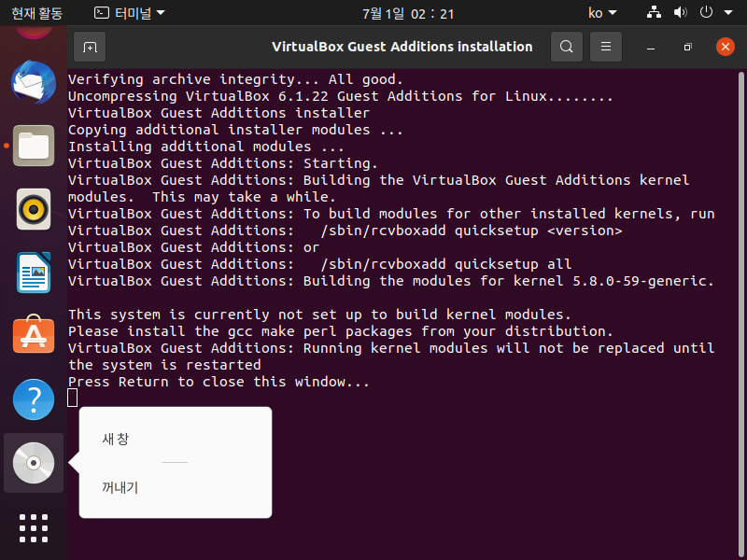Open a new terminal tab
Viewport: 747px width, 560px height.
coord(90,47)
